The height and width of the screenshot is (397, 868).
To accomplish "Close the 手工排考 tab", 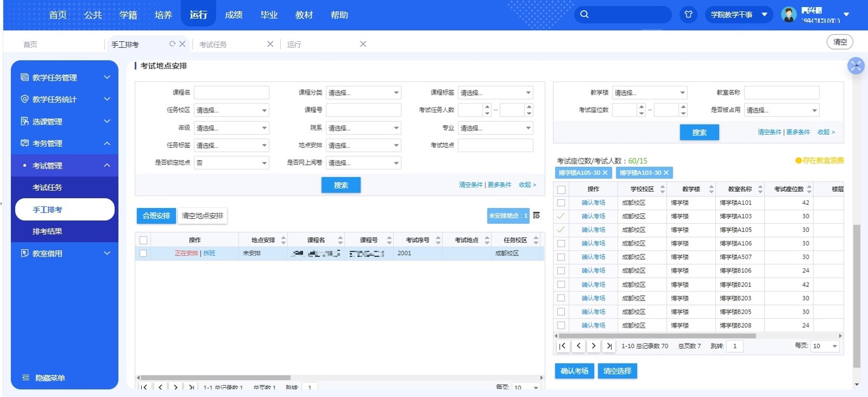I will pyautogui.click(x=182, y=44).
